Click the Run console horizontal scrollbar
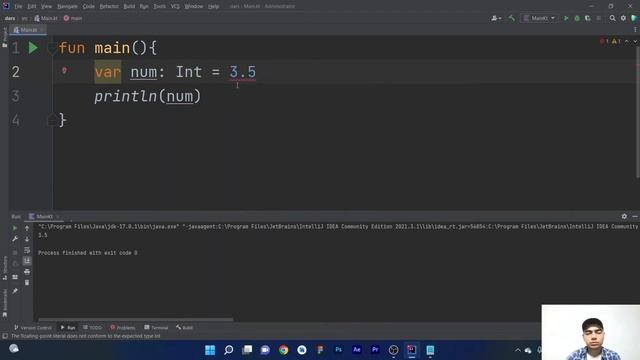 click(x=136, y=320)
